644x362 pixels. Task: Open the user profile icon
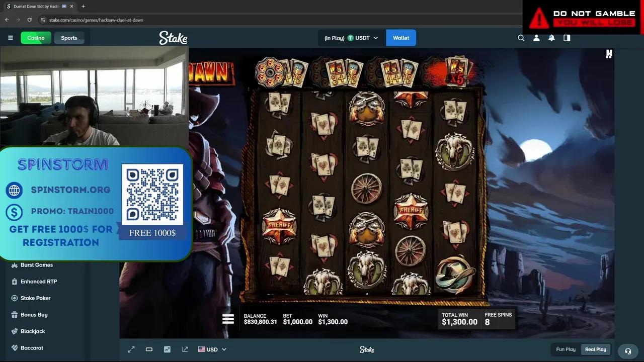[x=536, y=38]
